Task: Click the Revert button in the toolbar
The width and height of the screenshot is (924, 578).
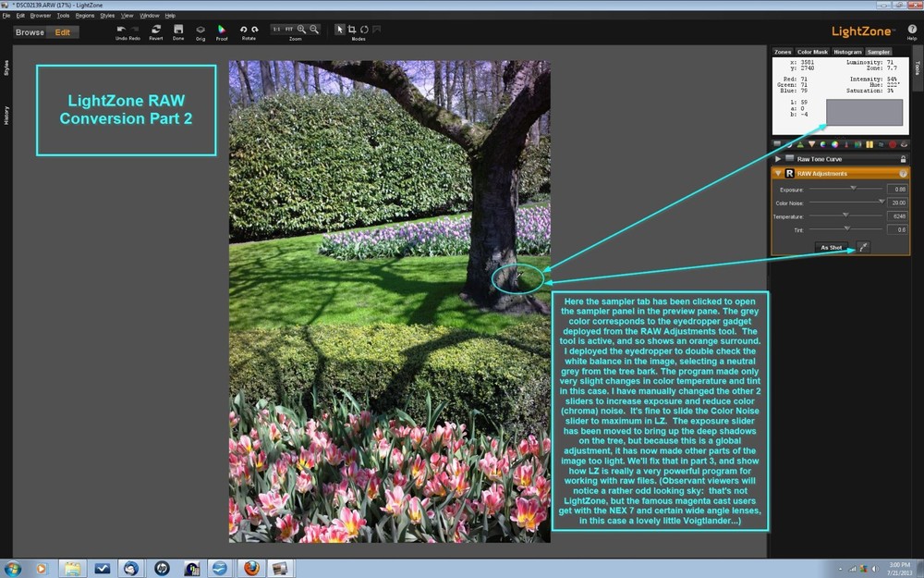Action: click(156, 28)
